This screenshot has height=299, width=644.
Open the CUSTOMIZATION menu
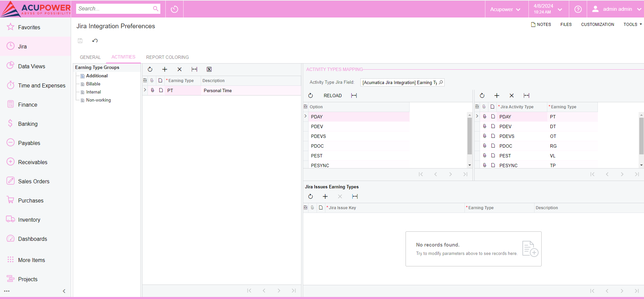click(x=598, y=25)
